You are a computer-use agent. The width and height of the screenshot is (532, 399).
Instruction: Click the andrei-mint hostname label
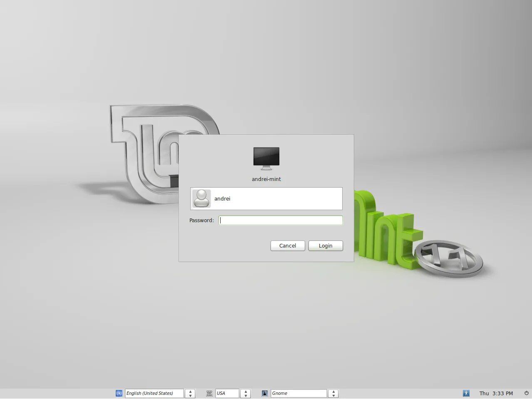pos(266,179)
